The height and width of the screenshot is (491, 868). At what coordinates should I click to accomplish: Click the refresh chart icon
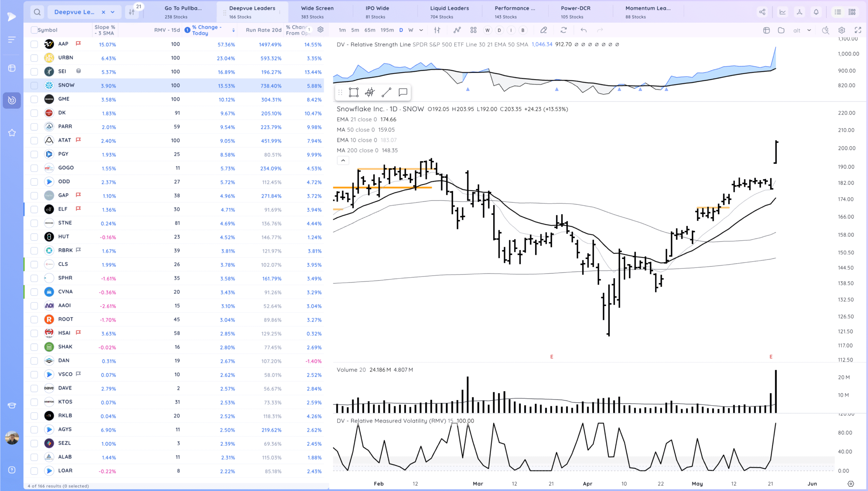[x=564, y=30]
